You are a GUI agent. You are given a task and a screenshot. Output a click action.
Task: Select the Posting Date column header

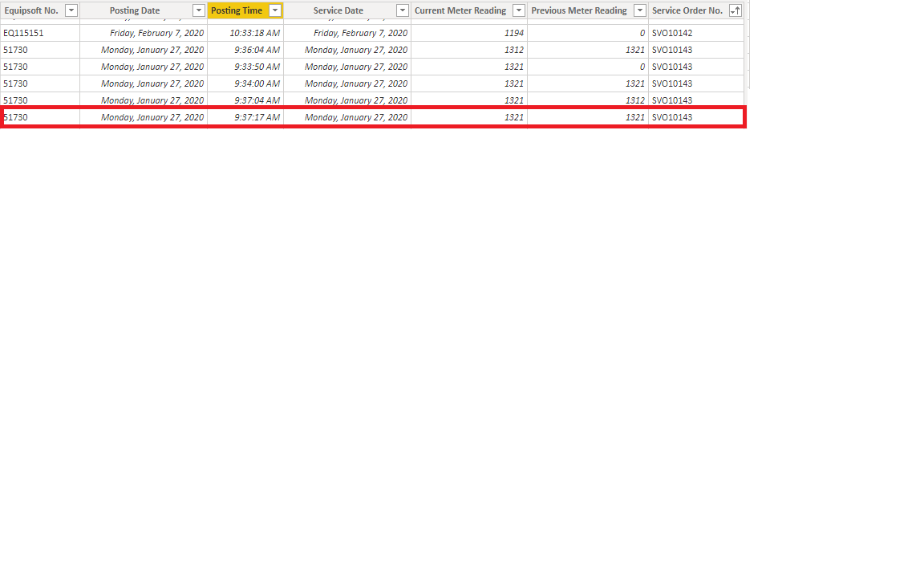tap(135, 10)
